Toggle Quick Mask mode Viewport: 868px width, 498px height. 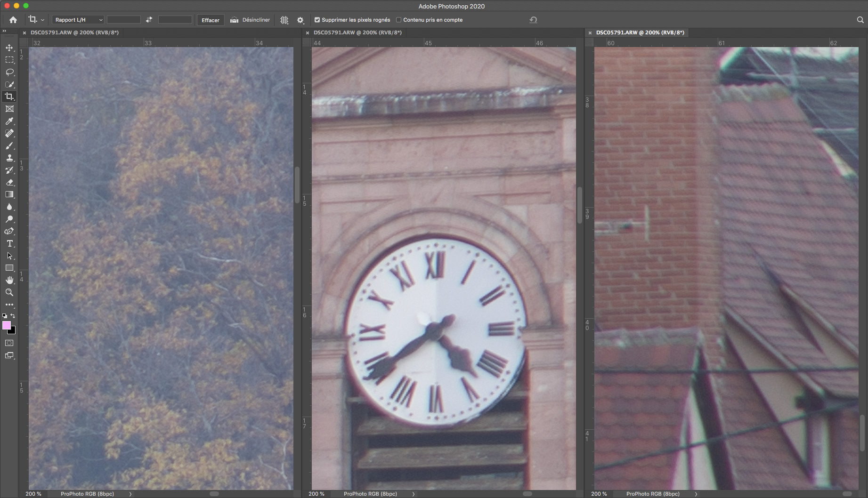[x=9, y=343]
